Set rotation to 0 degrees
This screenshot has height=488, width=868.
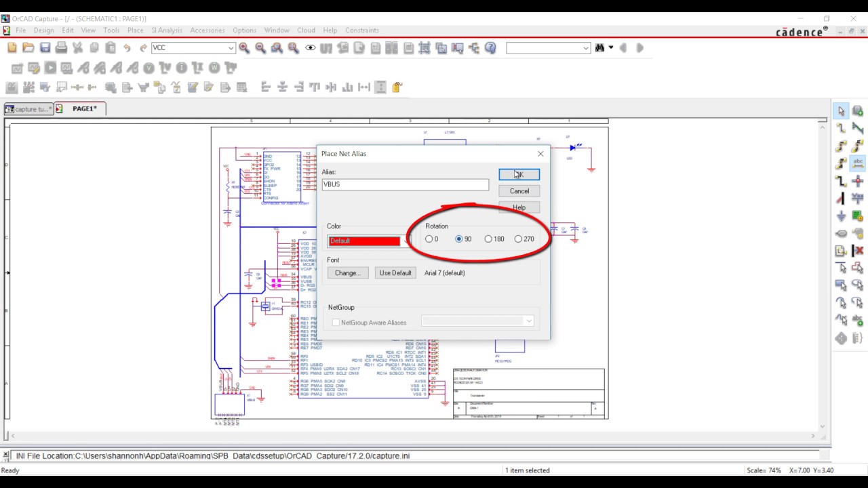[432, 239]
